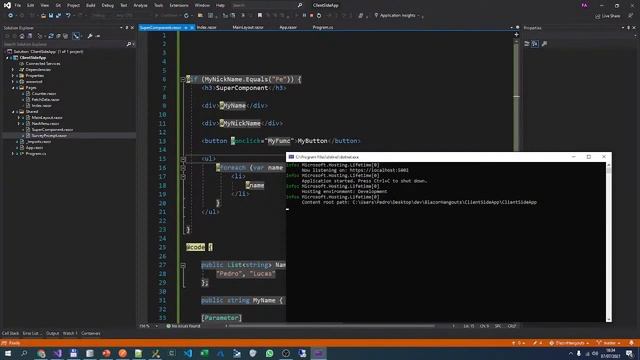Click the Open File toolbar icon
Image resolution: width=640 pixels, height=360 pixels.
(x=43, y=16)
